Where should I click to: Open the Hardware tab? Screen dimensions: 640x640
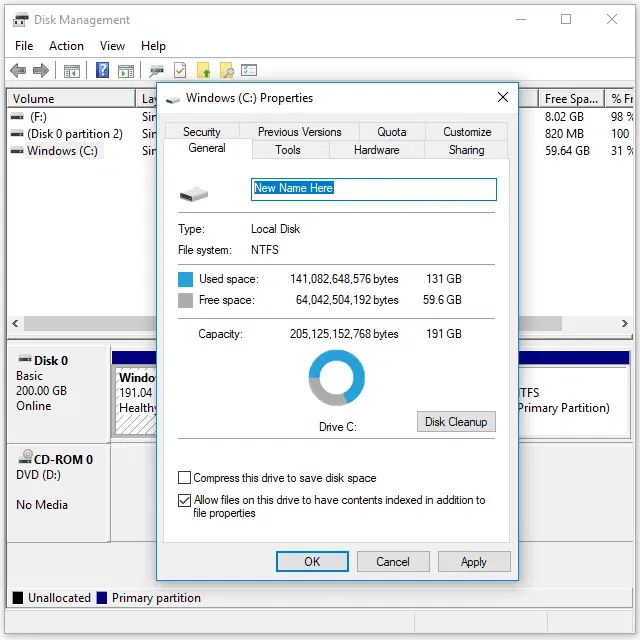click(x=376, y=150)
